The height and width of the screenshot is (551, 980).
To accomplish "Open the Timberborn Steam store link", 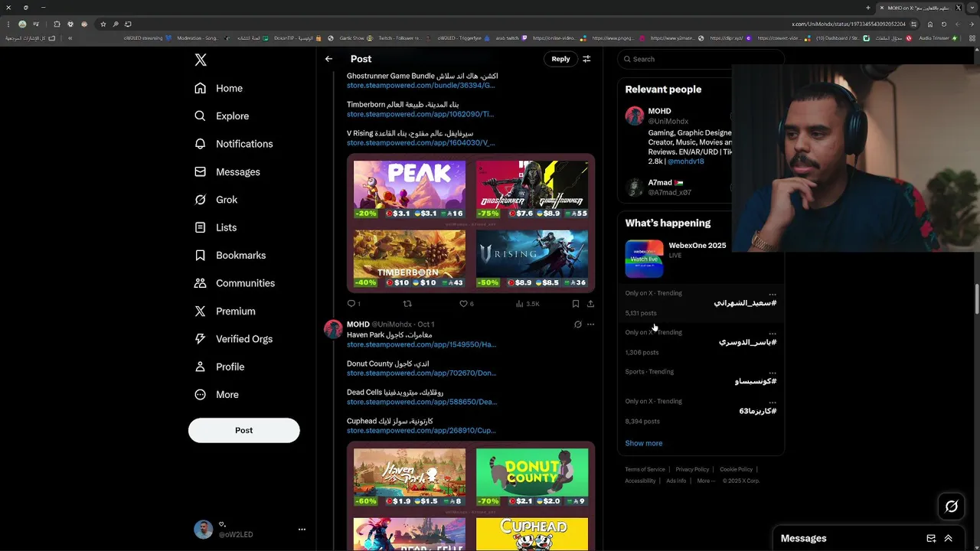I will pyautogui.click(x=420, y=114).
